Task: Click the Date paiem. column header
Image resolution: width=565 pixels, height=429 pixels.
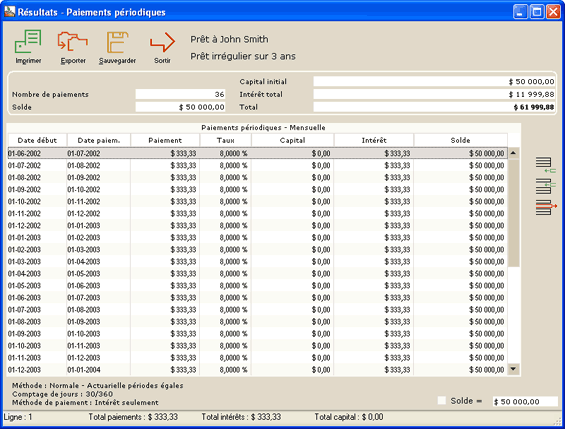Action: 99,140
